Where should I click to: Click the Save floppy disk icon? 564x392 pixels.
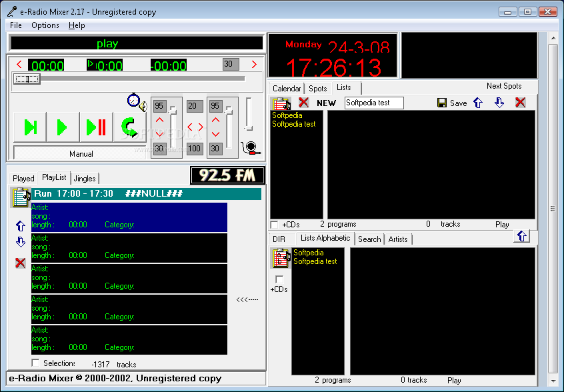point(442,103)
